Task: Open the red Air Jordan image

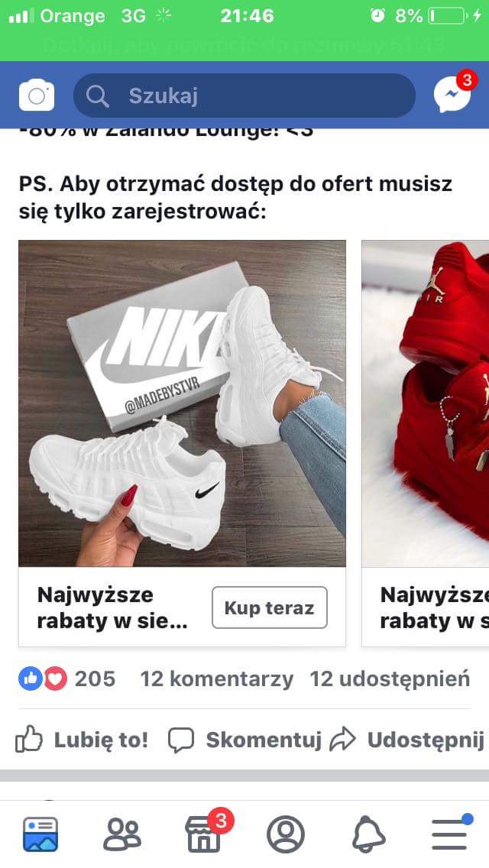Action: (426, 403)
